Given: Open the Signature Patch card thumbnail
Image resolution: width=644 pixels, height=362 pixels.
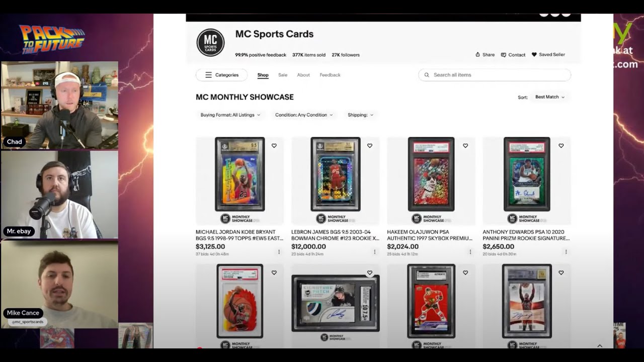Looking at the screenshot, I should 336,303.
